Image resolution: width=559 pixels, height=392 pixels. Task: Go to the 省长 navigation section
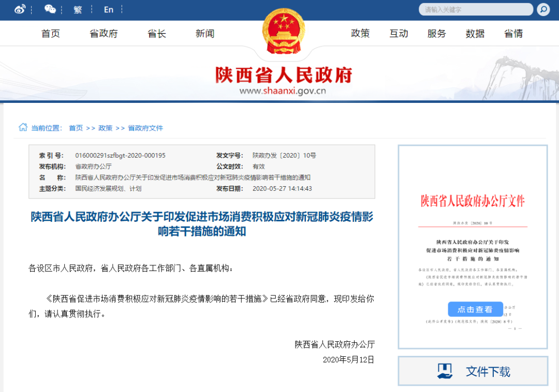pos(157,34)
